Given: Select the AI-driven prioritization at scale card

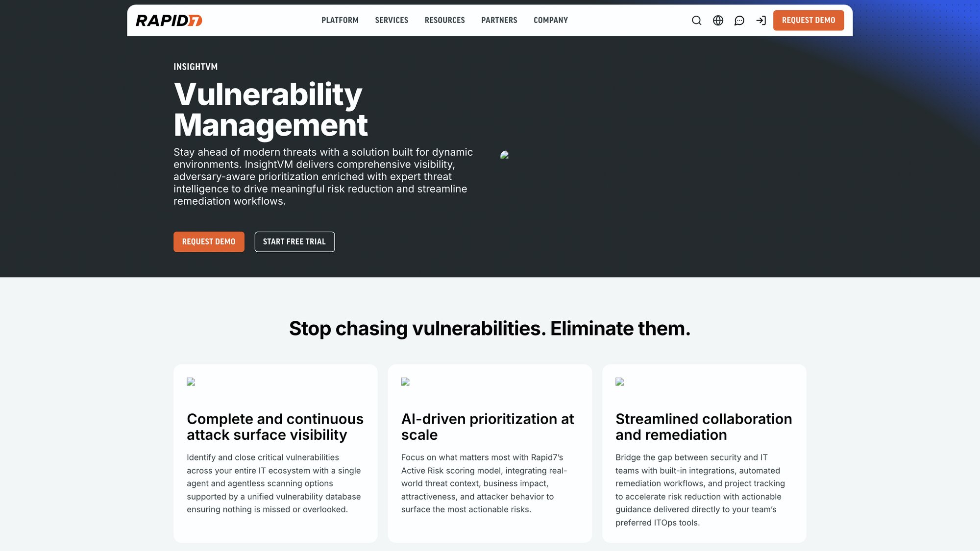Looking at the screenshot, I should click(x=490, y=453).
